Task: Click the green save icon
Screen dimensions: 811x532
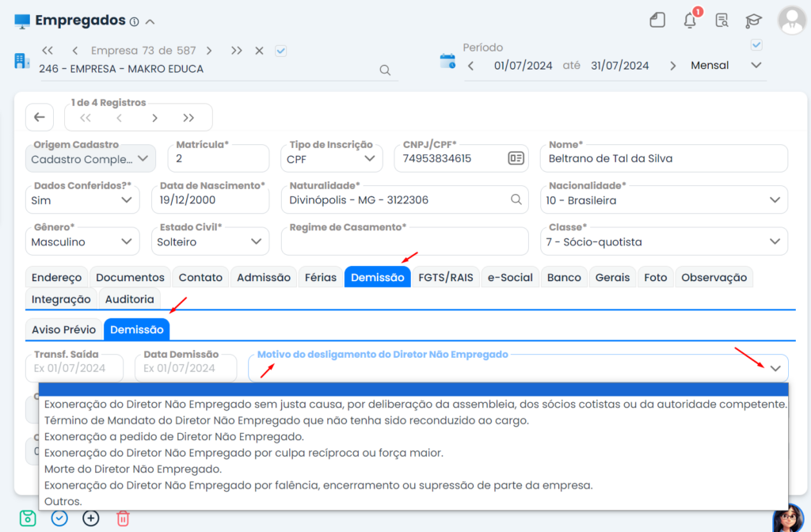Action: pyautogui.click(x=28, y=518)
